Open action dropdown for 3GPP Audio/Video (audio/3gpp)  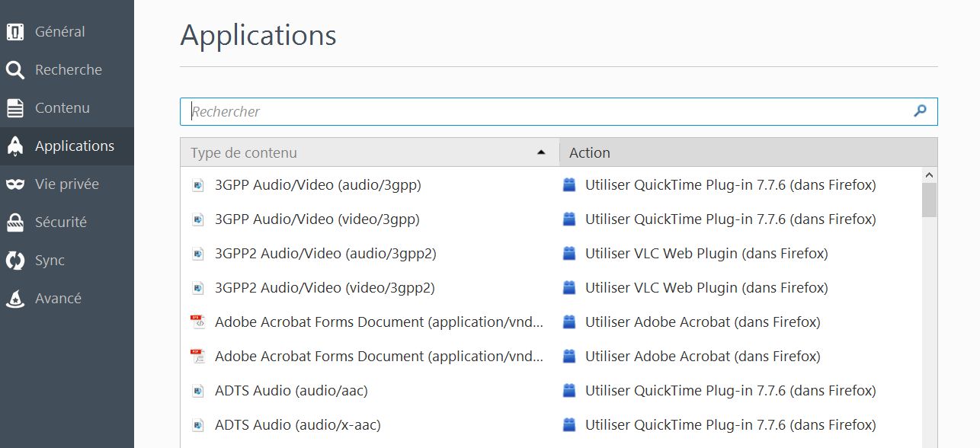730,185
